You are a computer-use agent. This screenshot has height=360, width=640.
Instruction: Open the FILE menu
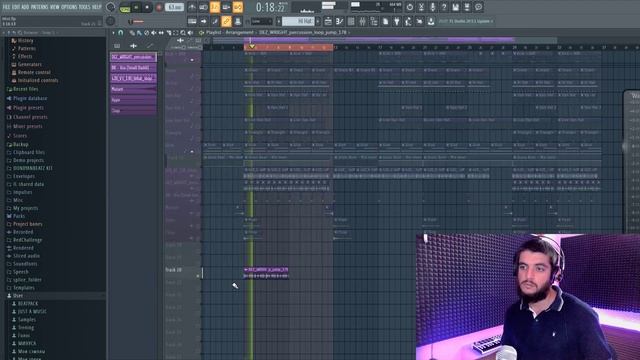click(6, 7)
